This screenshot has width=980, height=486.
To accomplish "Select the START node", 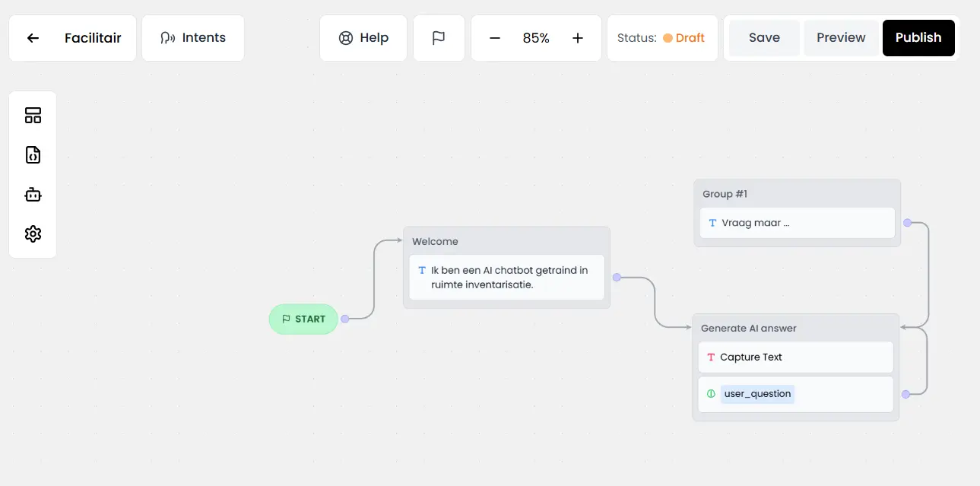I will pyautogui.click(x=303, y=319).
